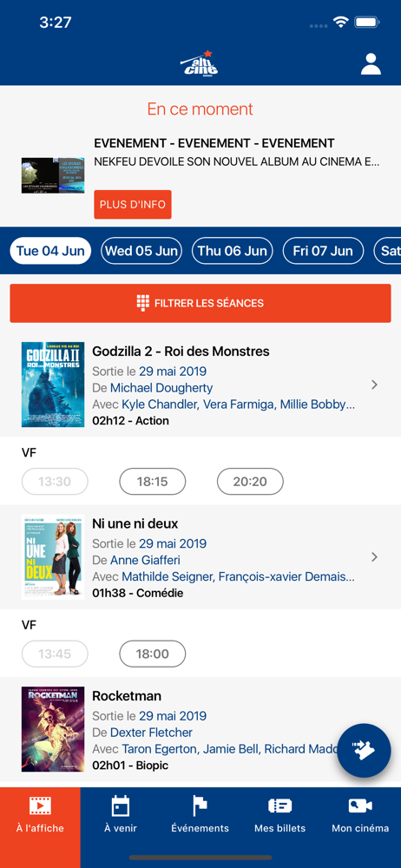Viewport: 401px width, 868px height.
Task: Open the Rocketman poster thumbnail
Action: (53, 729)
